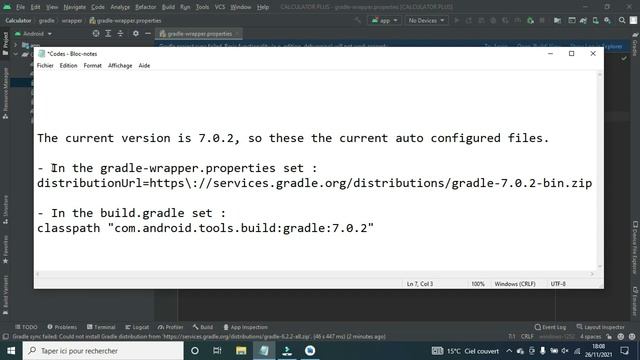640x360 pixels.
Task: Click the CRLF line separator status entry
Action: tap(527, 337)
